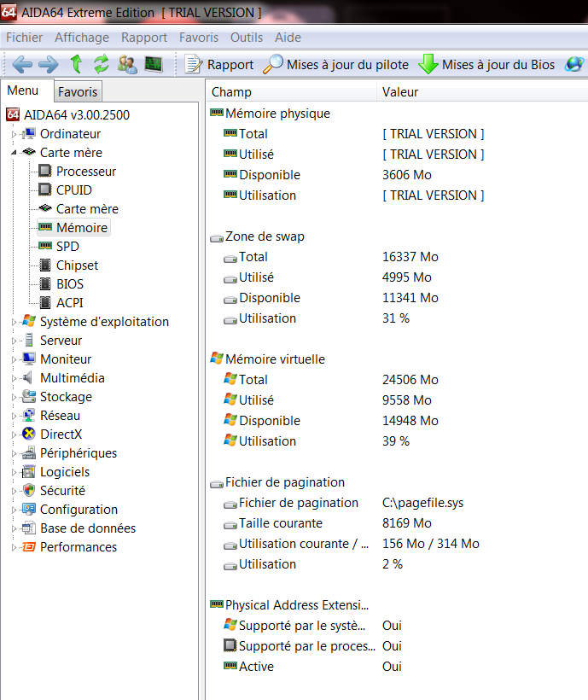588x700 pixels.
Task: Select the Mémoire virtuelle group row
Action: (268, 359)
